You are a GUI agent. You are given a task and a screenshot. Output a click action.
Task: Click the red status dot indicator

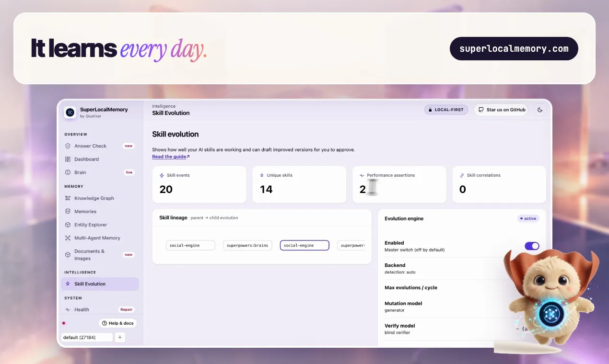point(64,323)
